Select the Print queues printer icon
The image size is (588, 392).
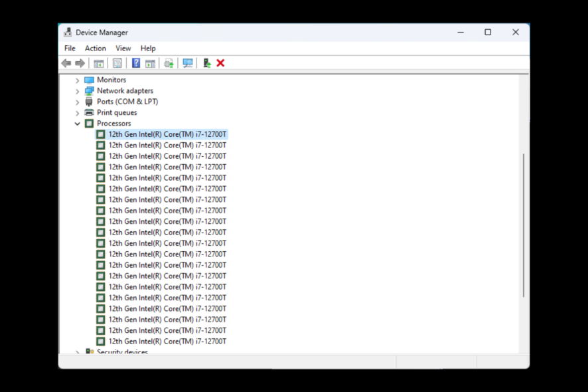click(89, 113)
